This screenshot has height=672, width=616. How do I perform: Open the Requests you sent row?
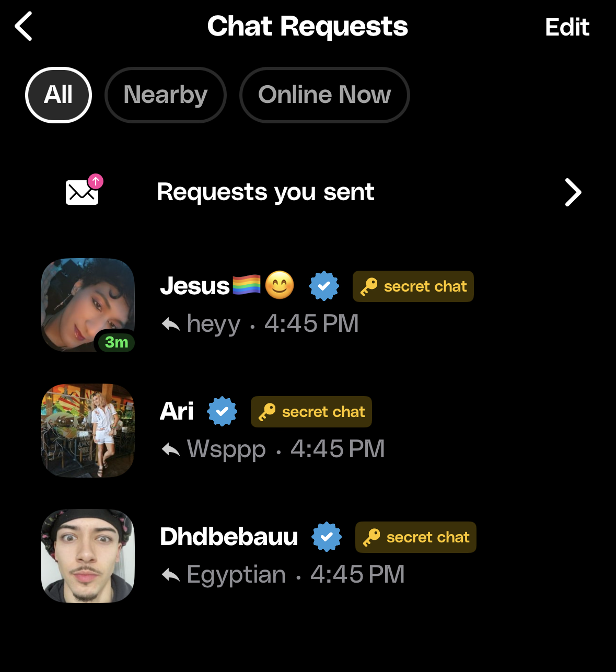click(265, 192)
